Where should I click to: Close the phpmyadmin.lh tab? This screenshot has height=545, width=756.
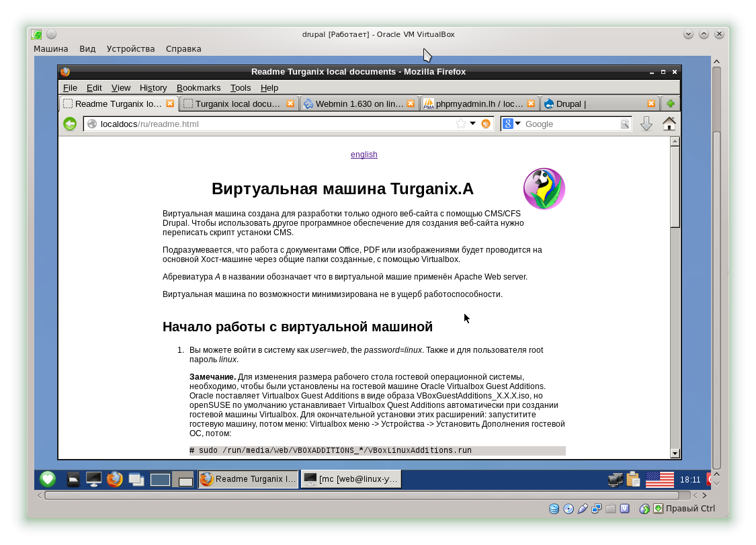(531, 103)
